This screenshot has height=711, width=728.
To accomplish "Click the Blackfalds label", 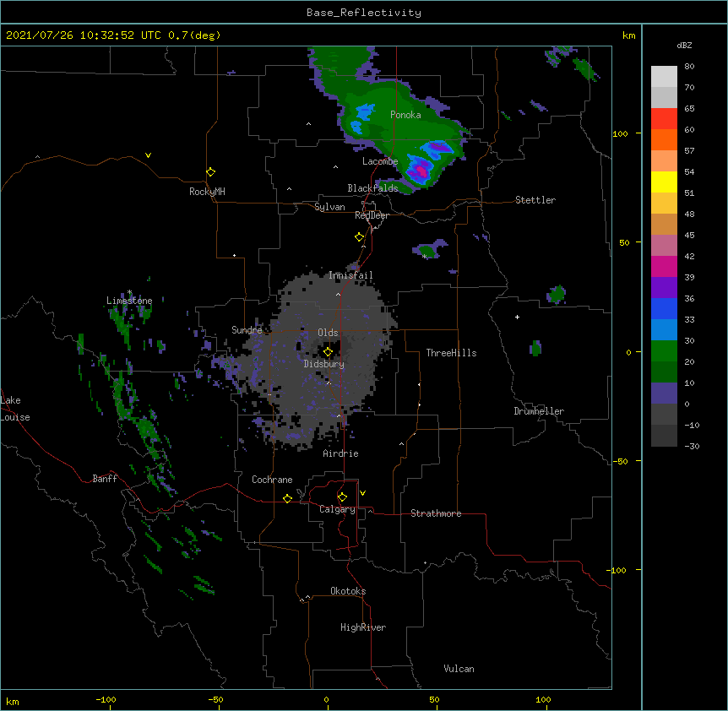I will (372, 188).
